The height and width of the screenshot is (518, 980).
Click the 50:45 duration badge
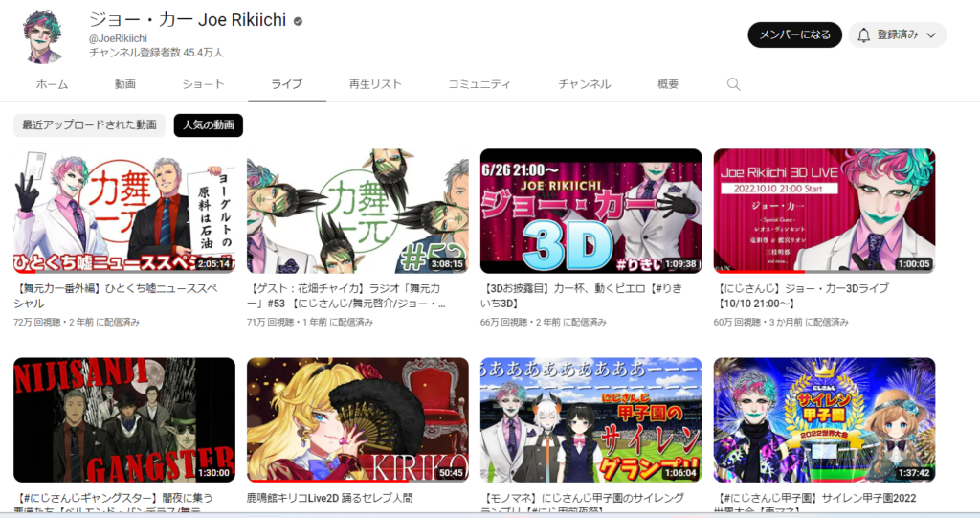[452, 473]
